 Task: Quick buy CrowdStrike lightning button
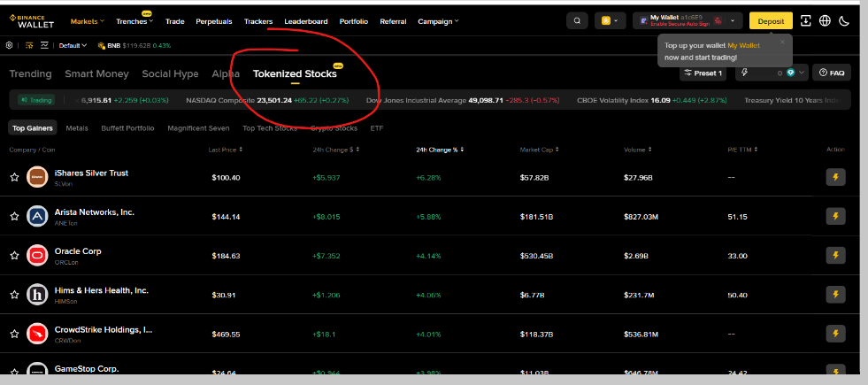pos(835,334)
